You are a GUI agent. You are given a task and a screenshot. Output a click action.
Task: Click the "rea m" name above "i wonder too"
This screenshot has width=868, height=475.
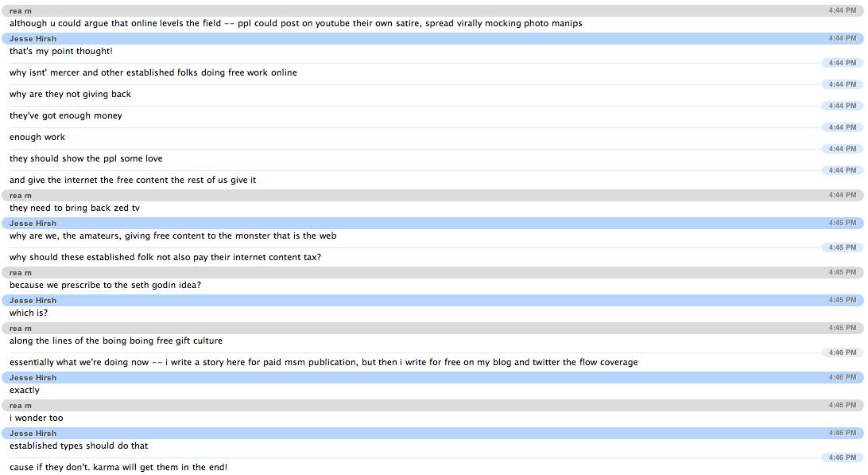(x=21, y=406)
